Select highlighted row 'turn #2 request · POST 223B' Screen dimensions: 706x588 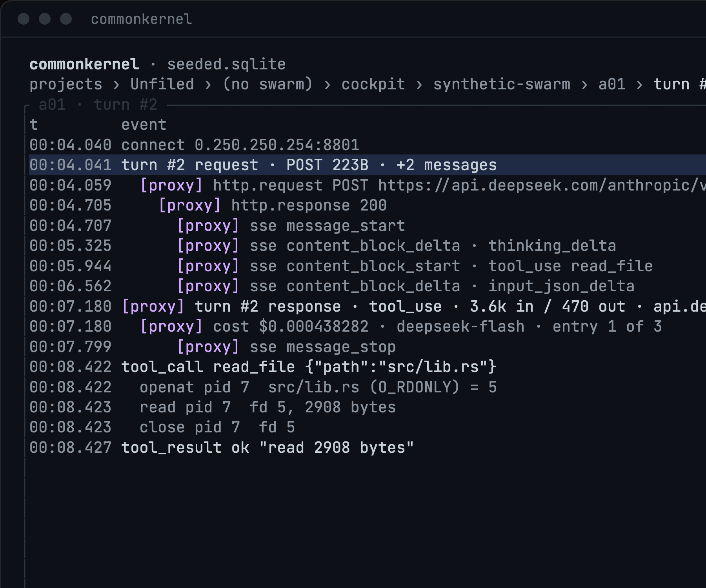click(368, 165)
